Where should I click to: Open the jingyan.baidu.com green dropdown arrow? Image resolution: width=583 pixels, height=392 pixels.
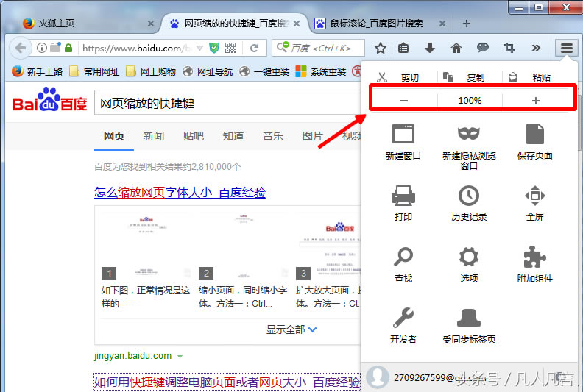180,356
